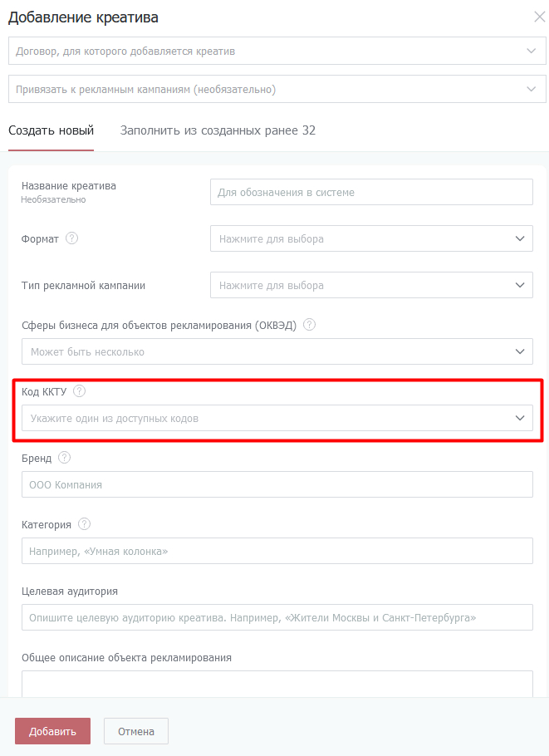Click the help icon beside ОКВЭД label
The image size is (549, 756).
pyautogui.click(x=310, y=325)
